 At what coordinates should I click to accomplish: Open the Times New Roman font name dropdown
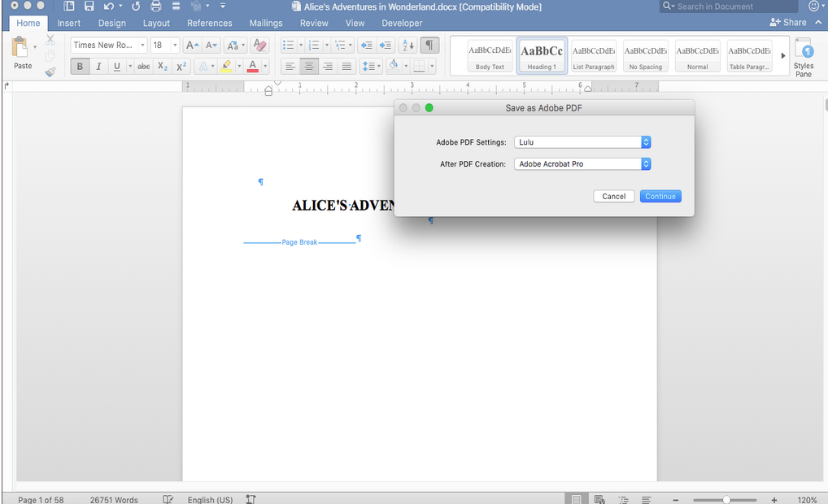point(142,46)
